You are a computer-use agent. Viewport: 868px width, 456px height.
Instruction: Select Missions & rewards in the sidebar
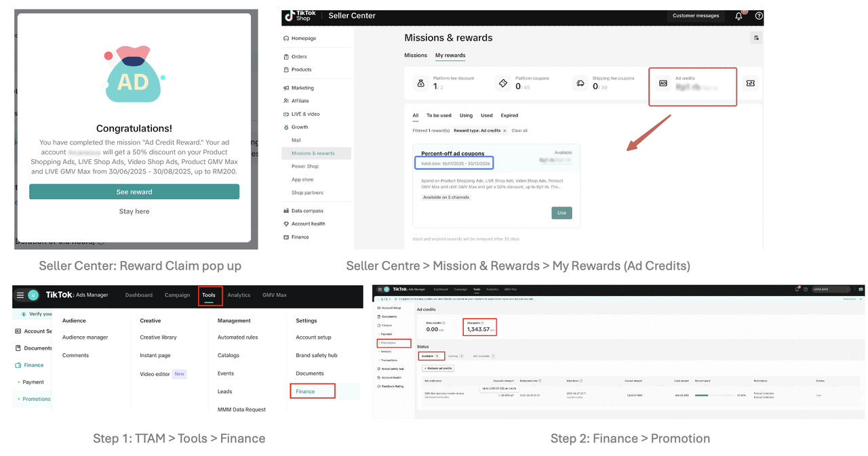(x=317, y=153)
